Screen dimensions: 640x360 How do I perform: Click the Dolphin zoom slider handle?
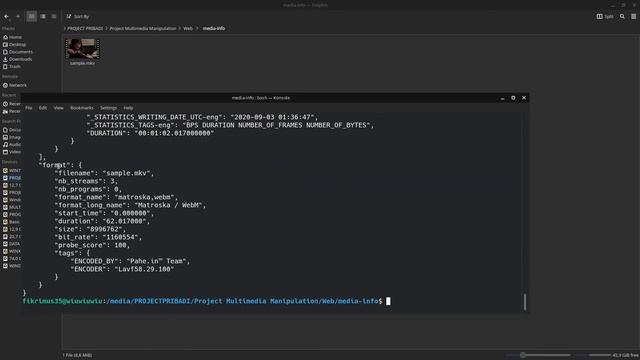pyautogui.click(x=522, y=355)
